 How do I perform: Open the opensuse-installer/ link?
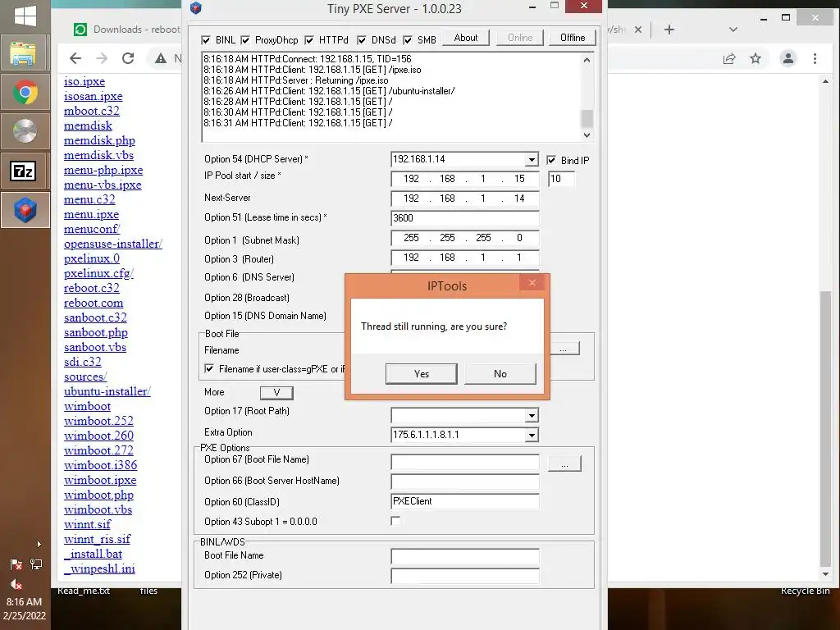113,244
